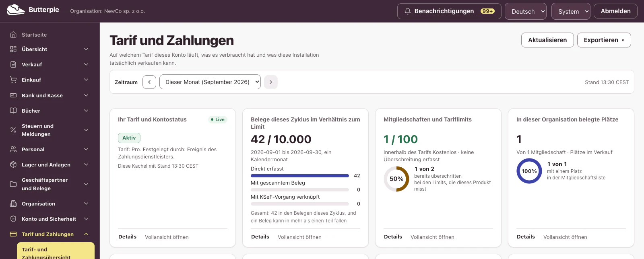Click the 99+ notification count badge
This screenshot has width=644, height=259.
[x=487, y=11]
